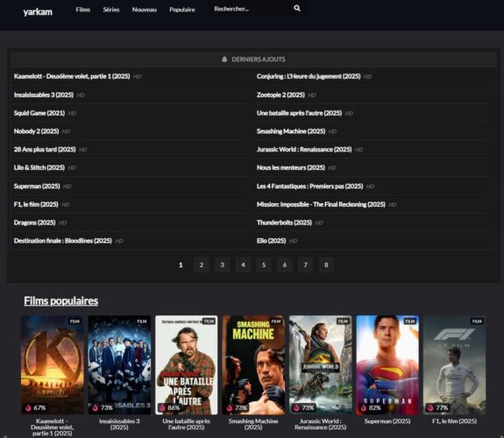Open Lilo & Stitch (2025) entry
This screenshot has width=504, height=438.
pyautogui.click(x=39, y=167)
